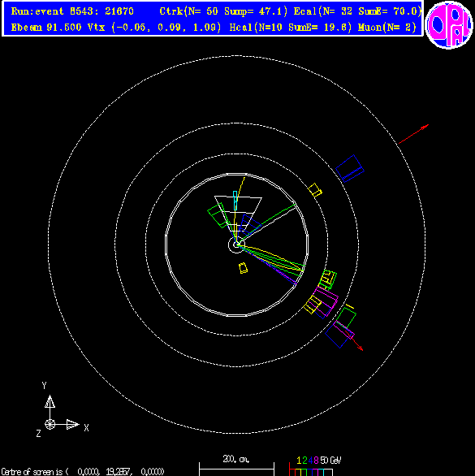Image resolution: width=475 pixels, height=476 pixels.
Task: Select the magenta color box in energy legend
Action: [x=315, y=473]
